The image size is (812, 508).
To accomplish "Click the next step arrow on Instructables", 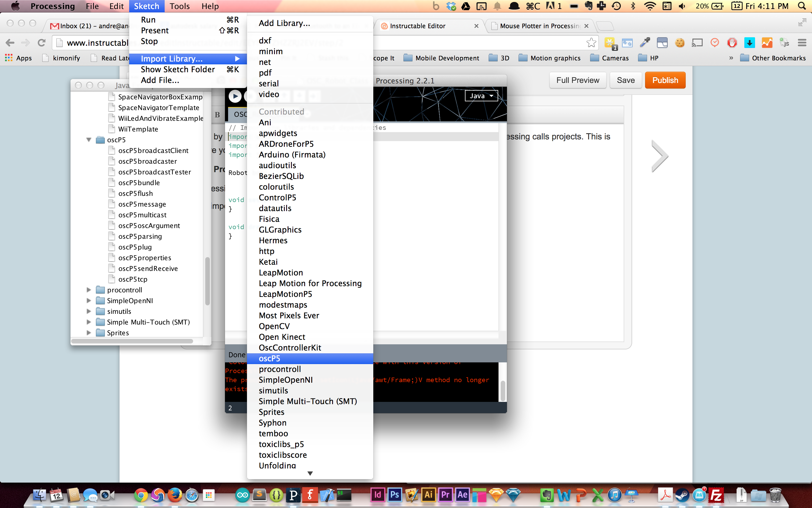I will (660, 157).
